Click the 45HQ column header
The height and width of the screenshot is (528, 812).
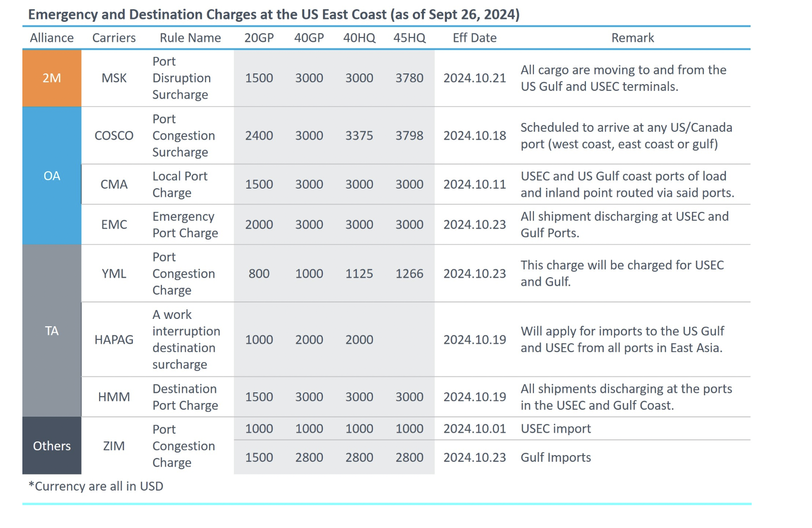(x=409, y=38)
